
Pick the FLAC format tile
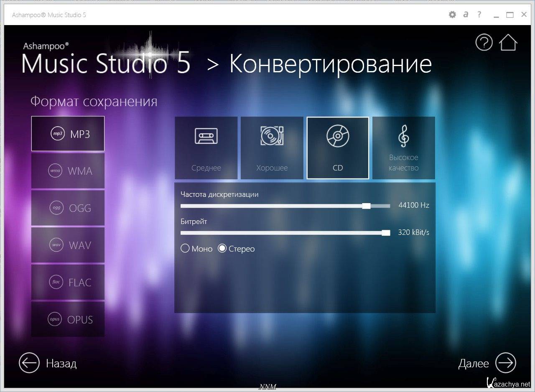(x=68, y=282)
